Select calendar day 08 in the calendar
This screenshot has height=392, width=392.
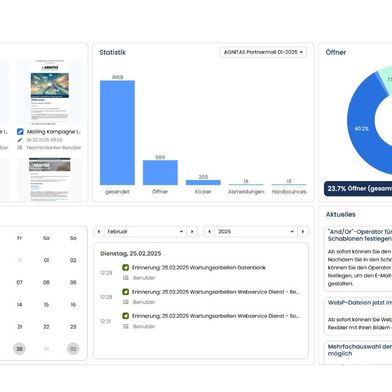tap(46, 282)
